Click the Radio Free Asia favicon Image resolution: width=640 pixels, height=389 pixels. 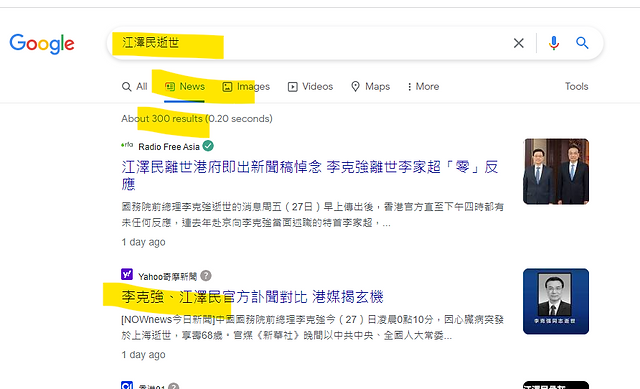(x=127, y=144)
